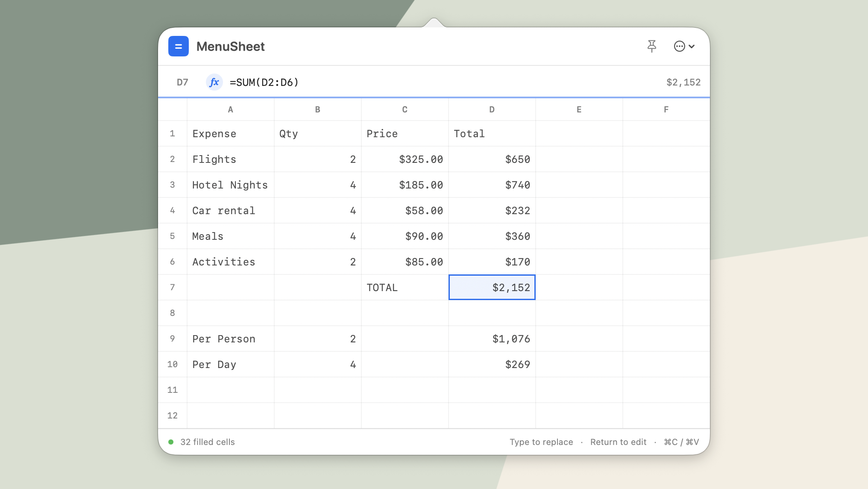Screen dimensions: 868x489
Task: Click the fx function icon
Action: pyautogui.click(x=214, y=82)
